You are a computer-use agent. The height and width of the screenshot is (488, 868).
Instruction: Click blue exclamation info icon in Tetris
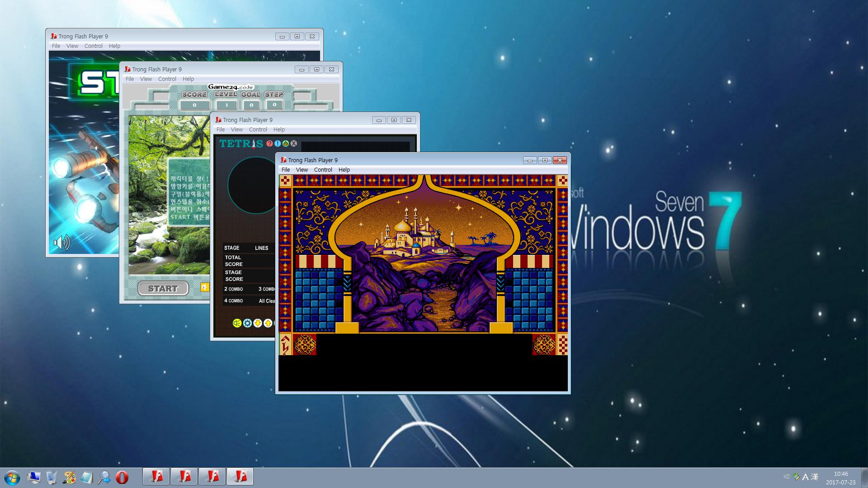pos(278,143)
